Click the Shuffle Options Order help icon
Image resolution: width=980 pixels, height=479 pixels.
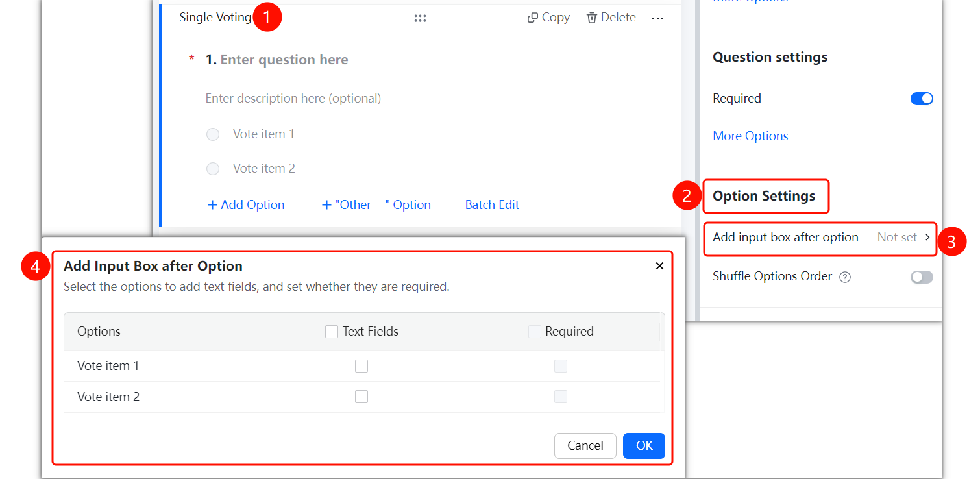(845, 277)
